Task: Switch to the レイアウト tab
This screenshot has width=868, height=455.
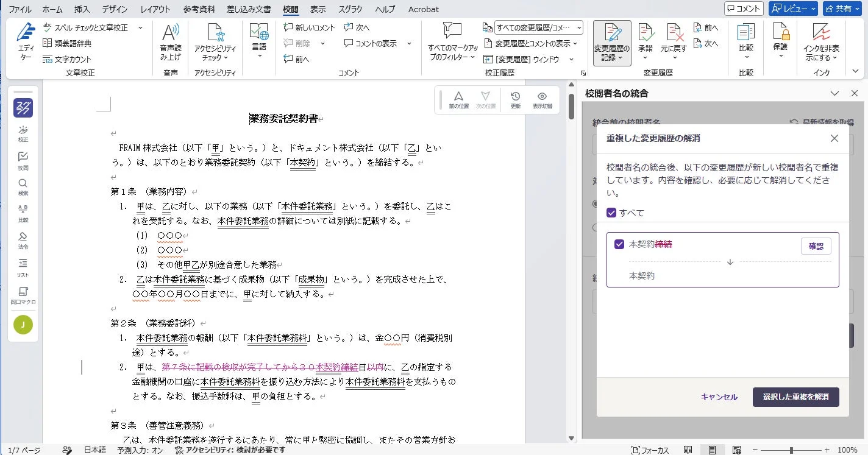Action: point(155,9)
